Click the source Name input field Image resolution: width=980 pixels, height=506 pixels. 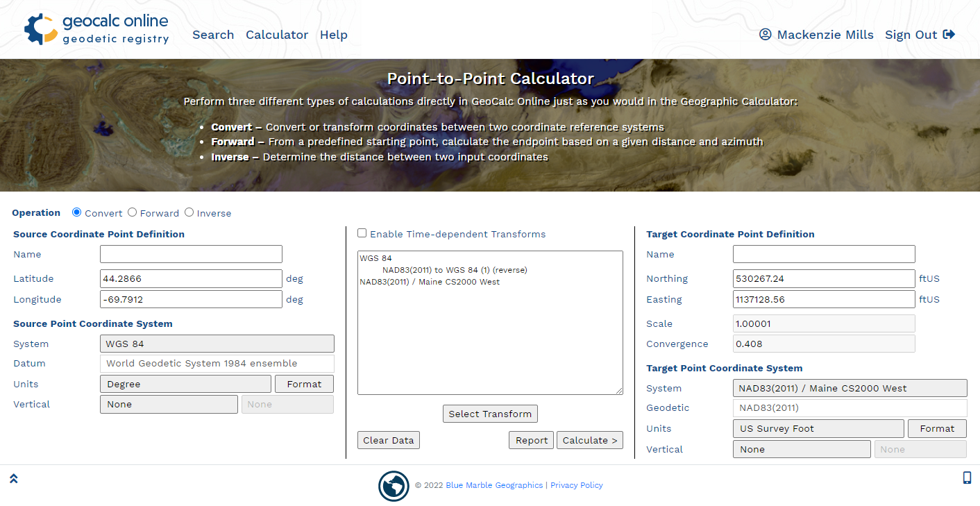click(x=191, y=254)
